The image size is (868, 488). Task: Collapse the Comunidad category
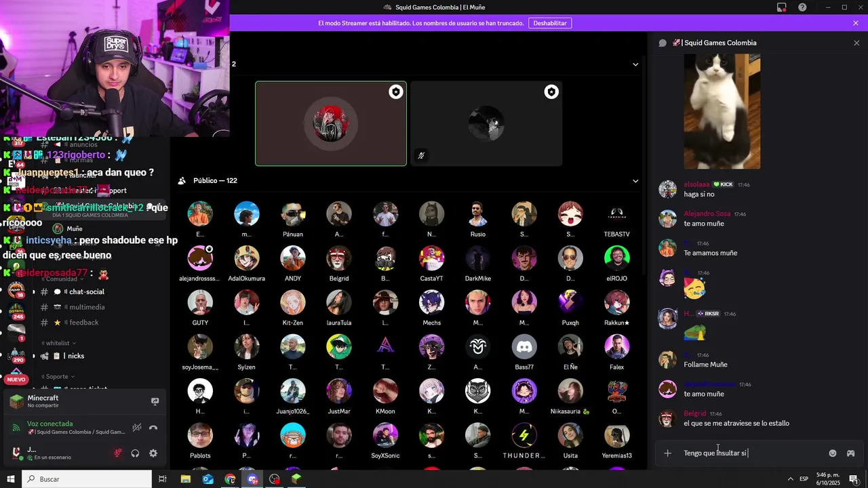click(x=62, y=279)
